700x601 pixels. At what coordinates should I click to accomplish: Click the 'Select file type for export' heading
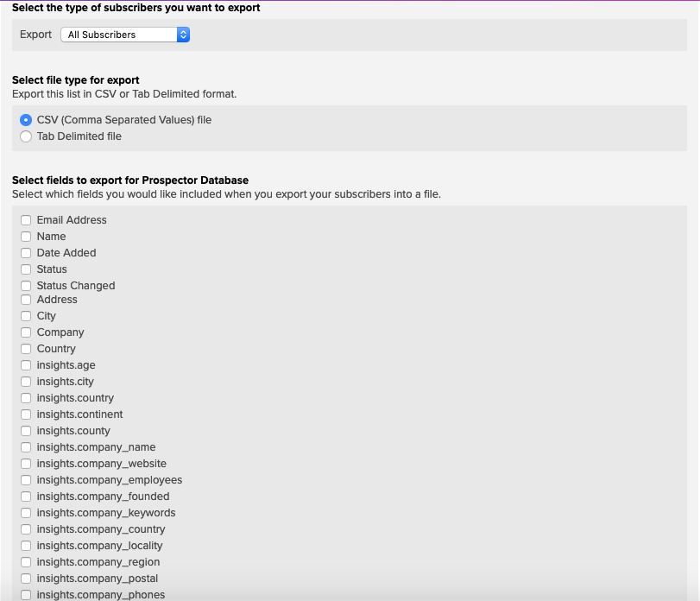(x=75, y=80)
